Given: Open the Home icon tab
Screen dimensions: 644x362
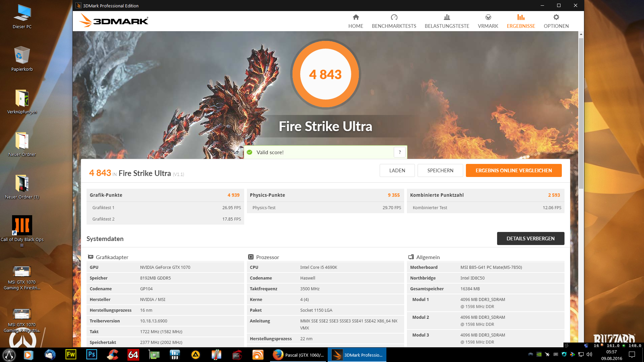Looking at the screenshot, I should point(356,17).
